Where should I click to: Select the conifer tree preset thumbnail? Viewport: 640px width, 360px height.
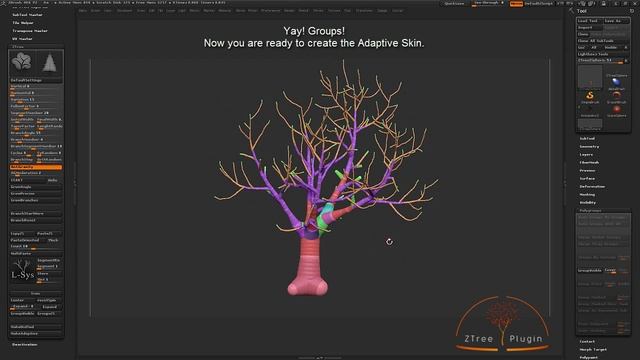coord(50,62)
